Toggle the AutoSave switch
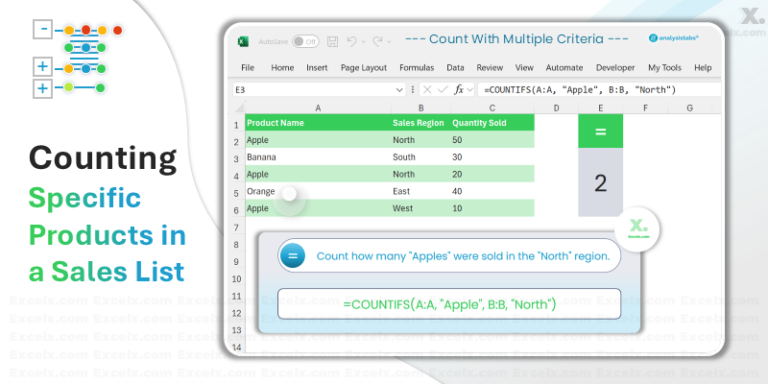 305,42
